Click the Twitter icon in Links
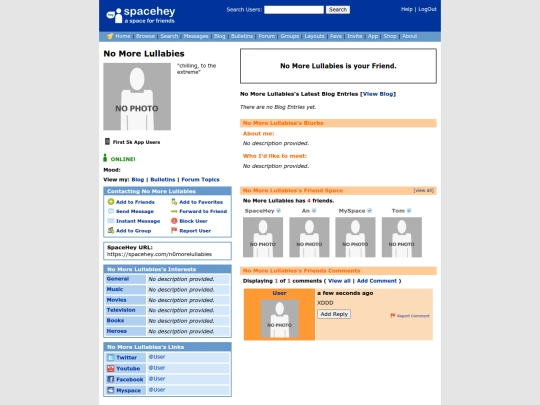The height and width of the screenshot is (405, 540). click(x=111, y=357)
